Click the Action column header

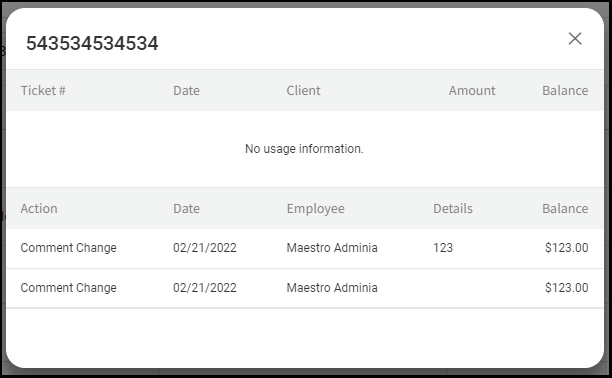click(x=39, y=209)
